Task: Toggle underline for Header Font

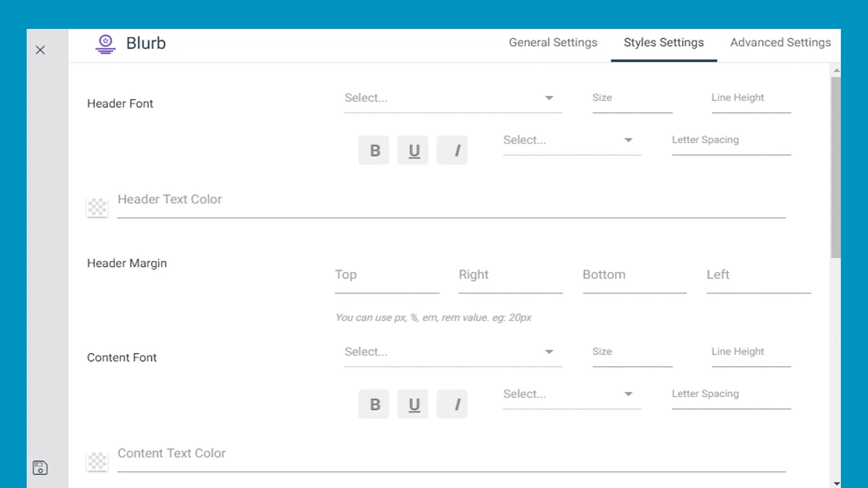Action: [413, 150]
